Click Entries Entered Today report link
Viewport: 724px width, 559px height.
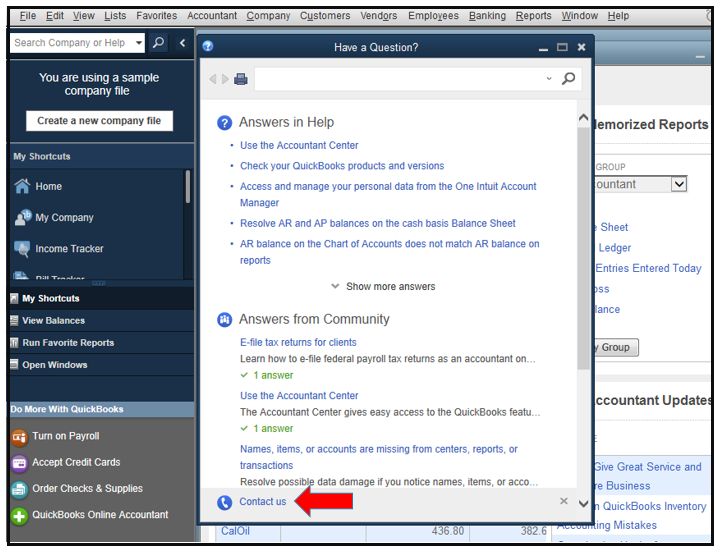click(x=648, y=268)
